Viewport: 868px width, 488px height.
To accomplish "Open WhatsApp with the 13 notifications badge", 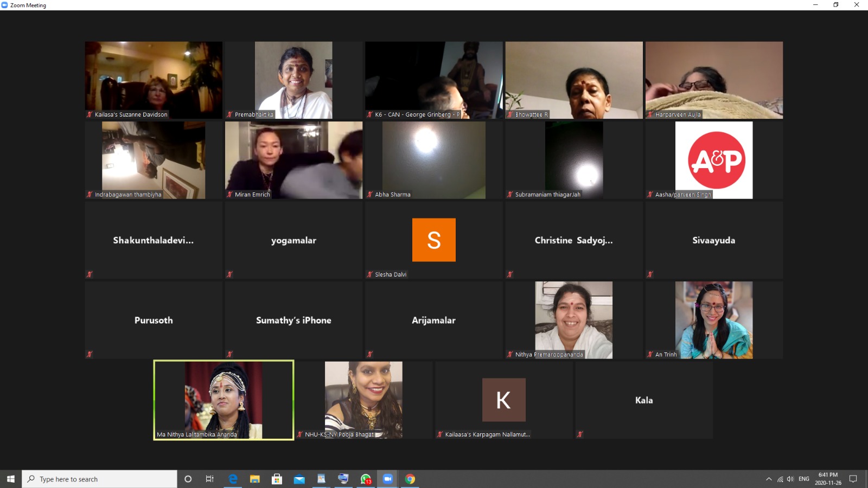I will [366, 479].
